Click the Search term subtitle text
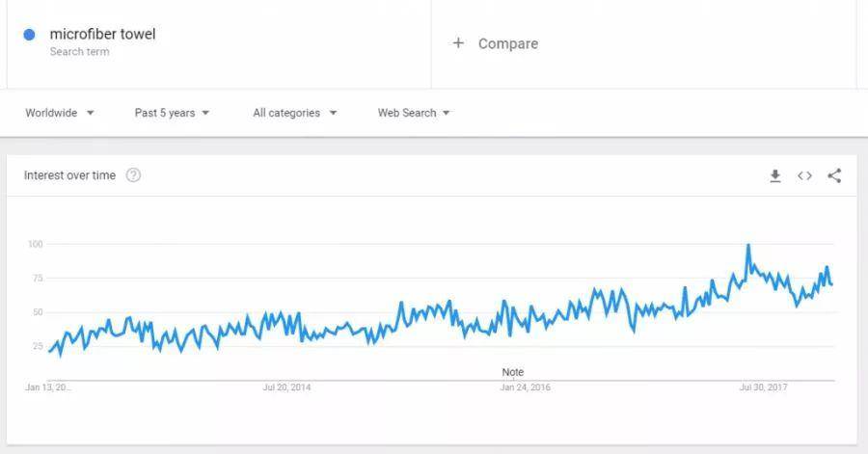This screenshot has height=454, width=868. [80, 51]
